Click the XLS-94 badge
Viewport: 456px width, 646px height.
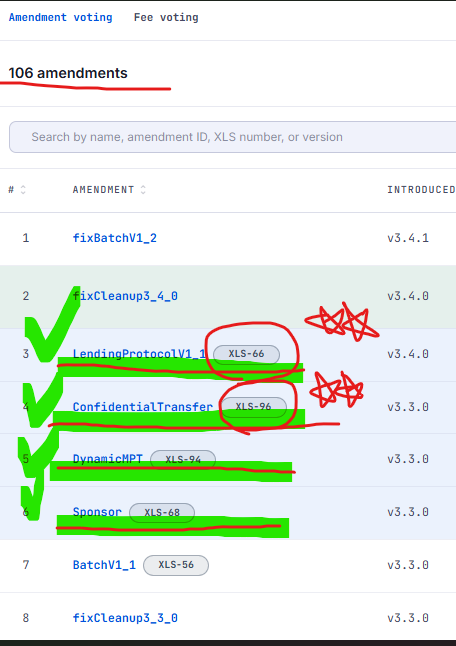(x=183, y=460)
